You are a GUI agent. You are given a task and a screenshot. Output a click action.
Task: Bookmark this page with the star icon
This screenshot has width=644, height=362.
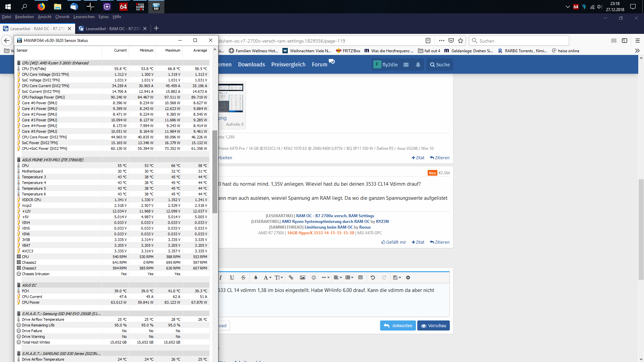pos(461,41)
